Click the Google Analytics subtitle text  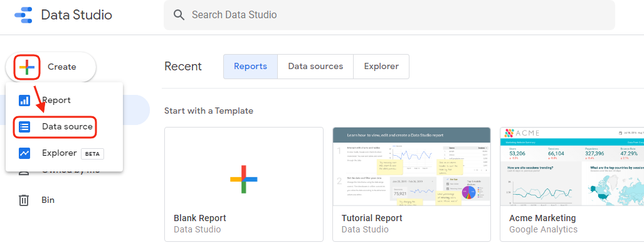(544, 230)
